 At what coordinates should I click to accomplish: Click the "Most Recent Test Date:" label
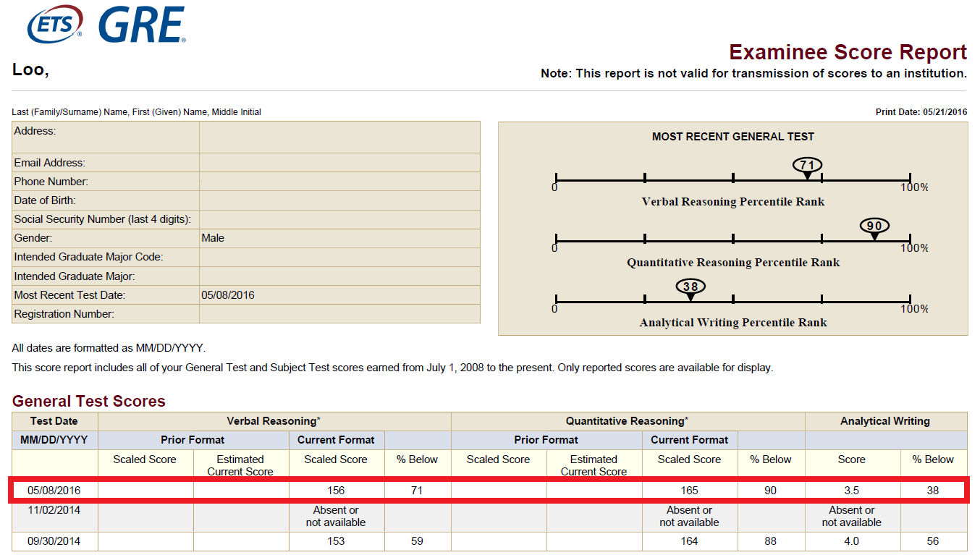click(x=69, y=295)
